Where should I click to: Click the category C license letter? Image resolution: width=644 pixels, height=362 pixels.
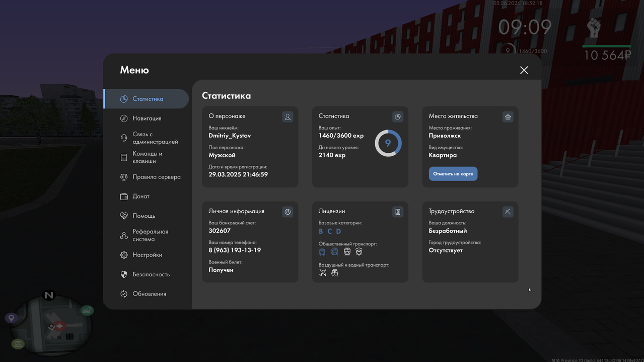[330, 231]
